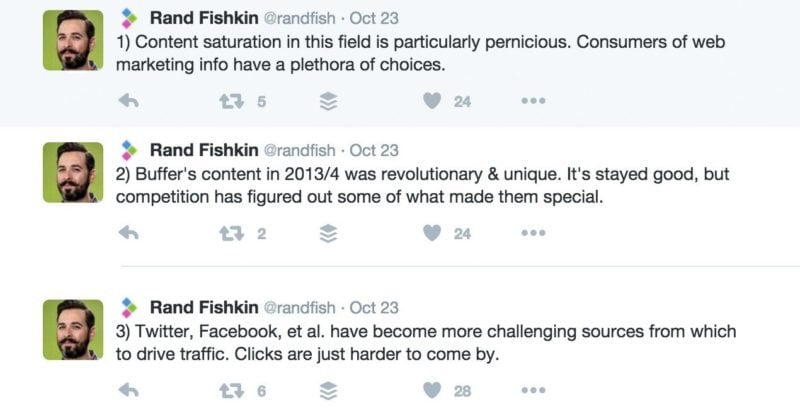
Task: Like the tweet about challenging traffic sources
Action: click(432, 391)
